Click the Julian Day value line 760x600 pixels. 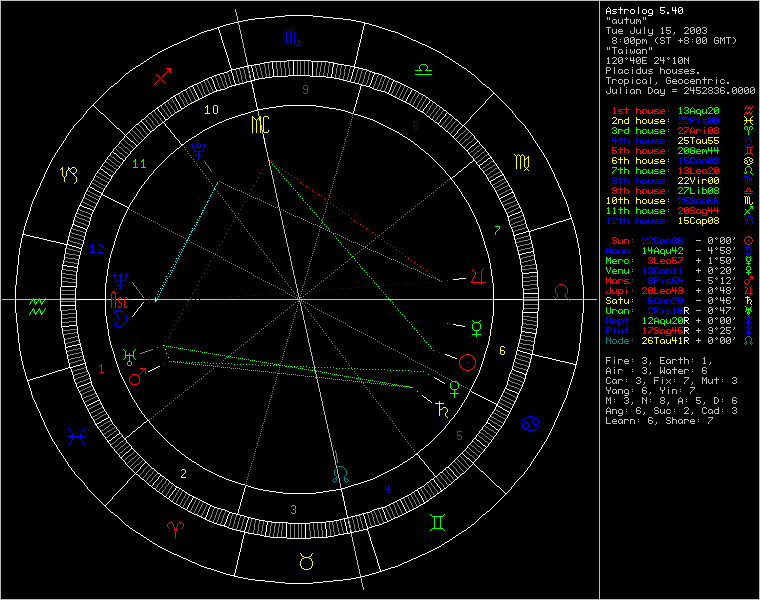[x=680, y=91]
